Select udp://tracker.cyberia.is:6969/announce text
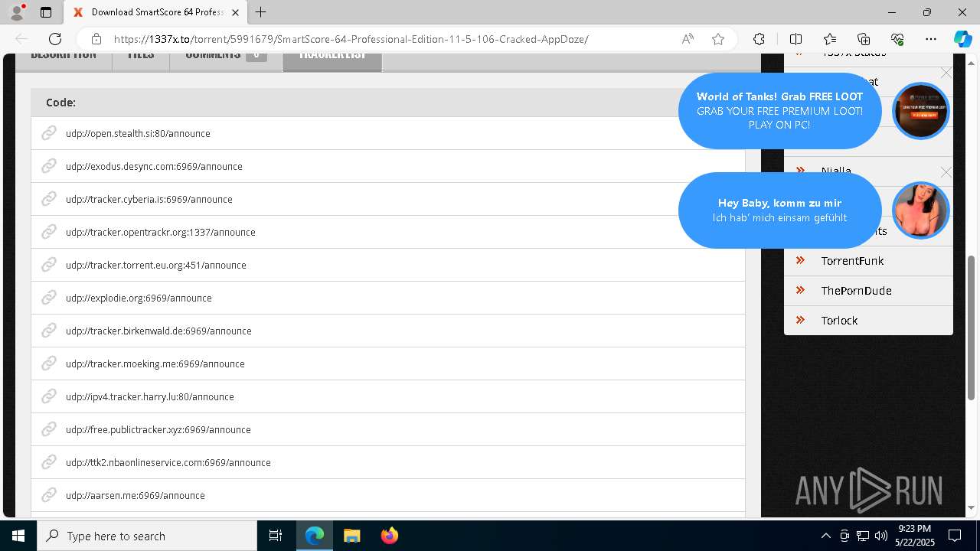 (149, 199)
